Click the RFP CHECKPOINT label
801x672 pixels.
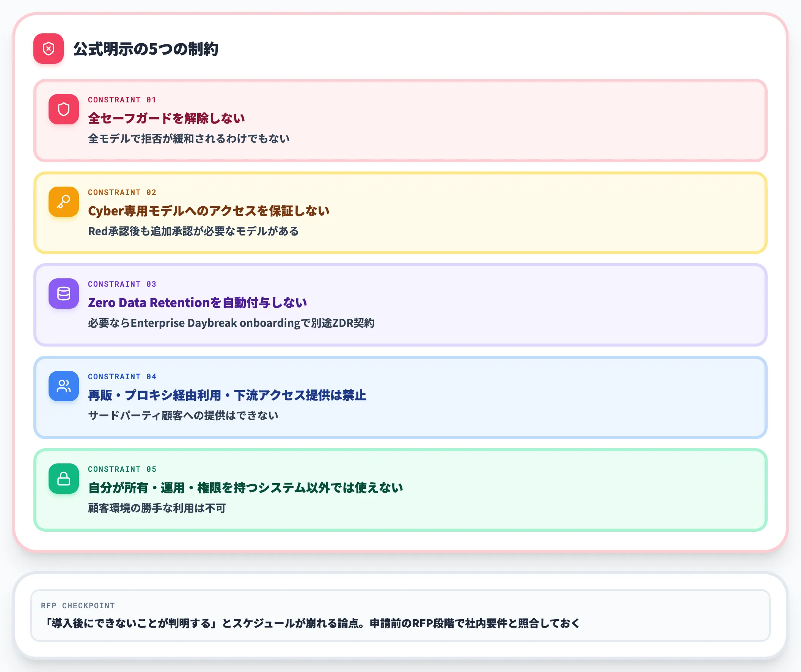tap(78, 606)
